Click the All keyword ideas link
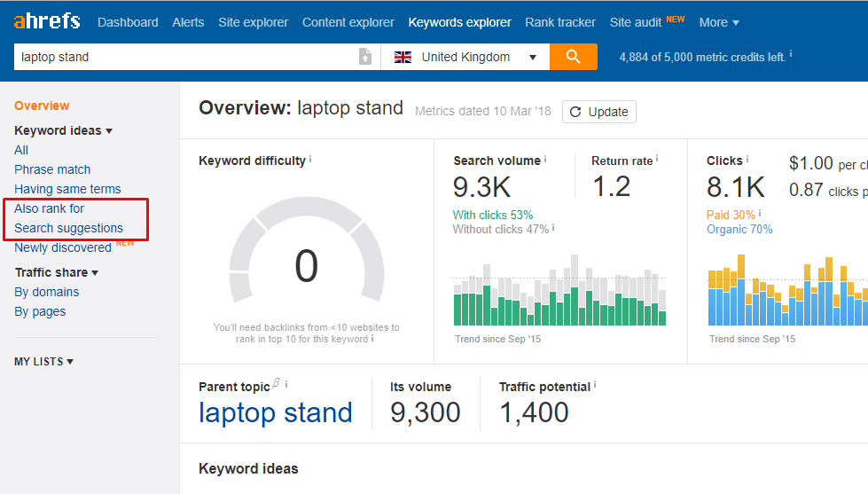 21,150
